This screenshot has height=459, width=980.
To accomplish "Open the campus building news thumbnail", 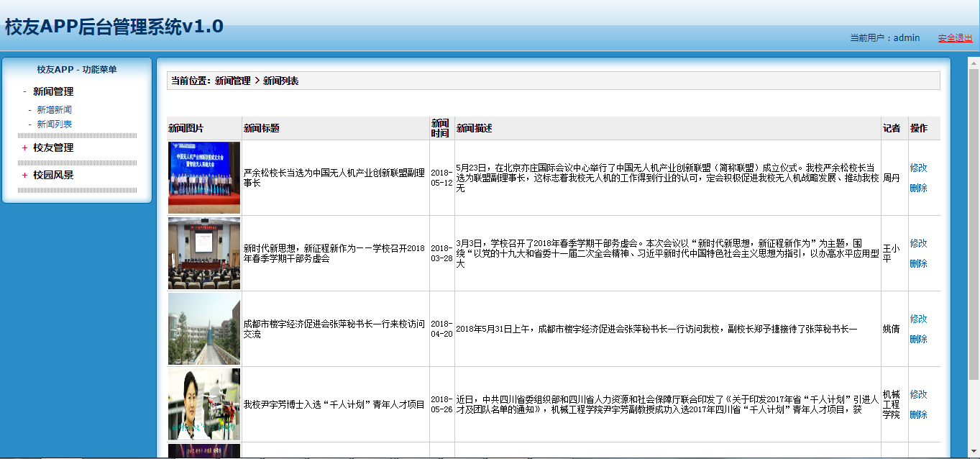I will coord(204,329).
